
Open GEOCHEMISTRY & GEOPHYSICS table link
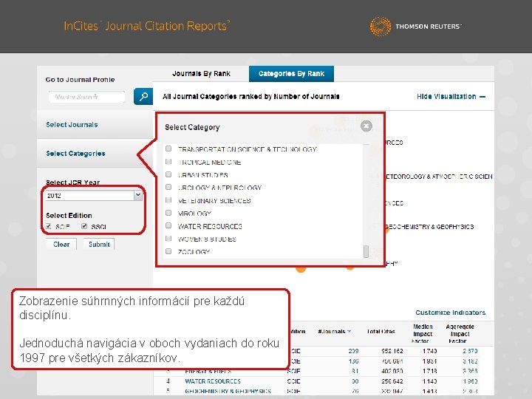(228, 391)
